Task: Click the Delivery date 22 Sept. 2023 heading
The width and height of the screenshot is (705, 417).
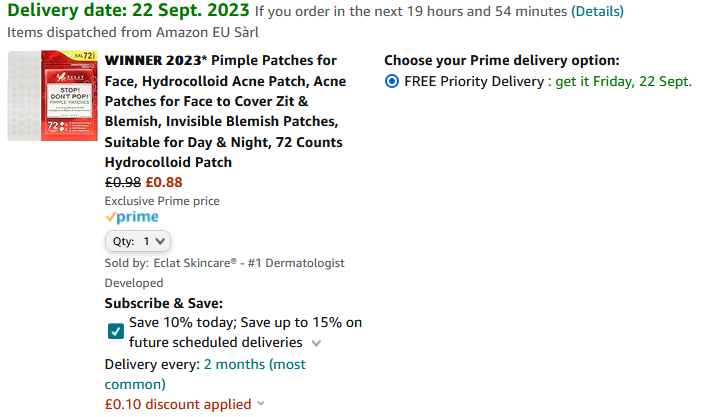Action: 128,10
